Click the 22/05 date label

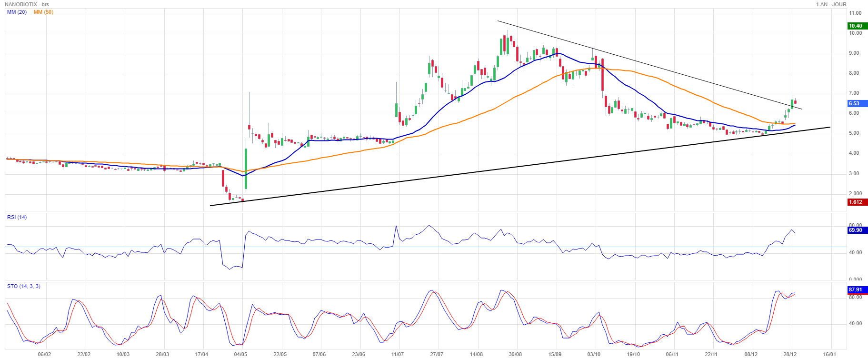click(x=280, y=354)
